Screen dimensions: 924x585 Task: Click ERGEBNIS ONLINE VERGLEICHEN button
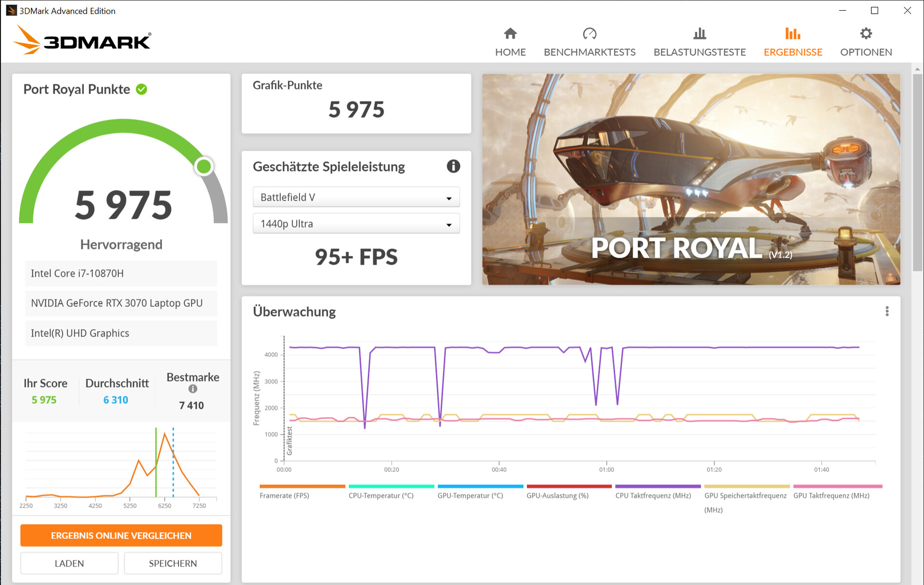point(121,535)
